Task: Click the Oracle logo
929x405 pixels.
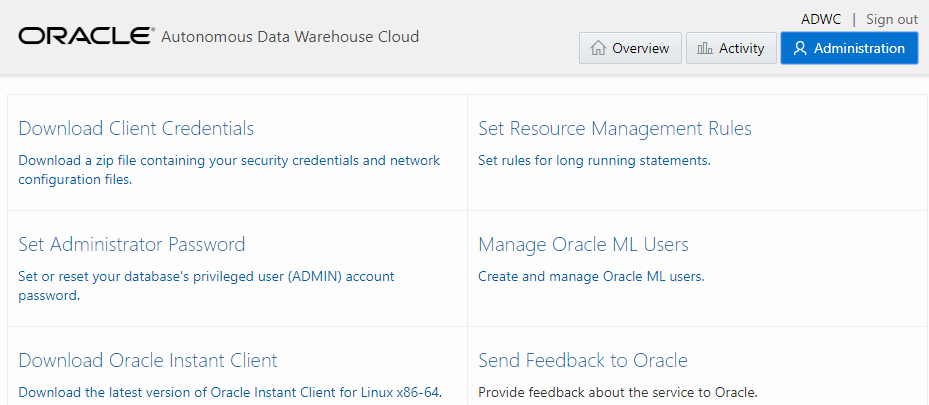Action: tap(84, 37)
